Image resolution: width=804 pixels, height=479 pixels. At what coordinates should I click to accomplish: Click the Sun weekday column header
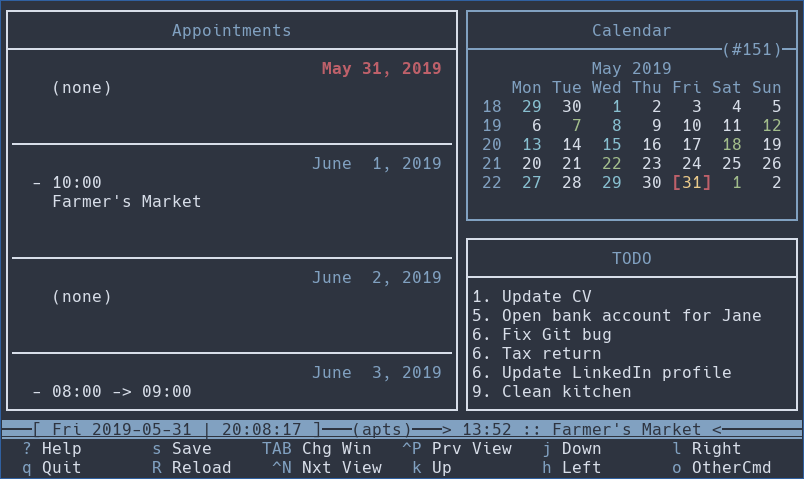pos(766,88)
